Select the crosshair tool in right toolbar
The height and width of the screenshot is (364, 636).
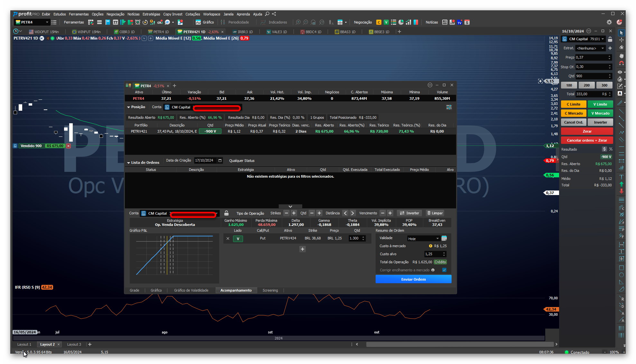coord(622,40)
